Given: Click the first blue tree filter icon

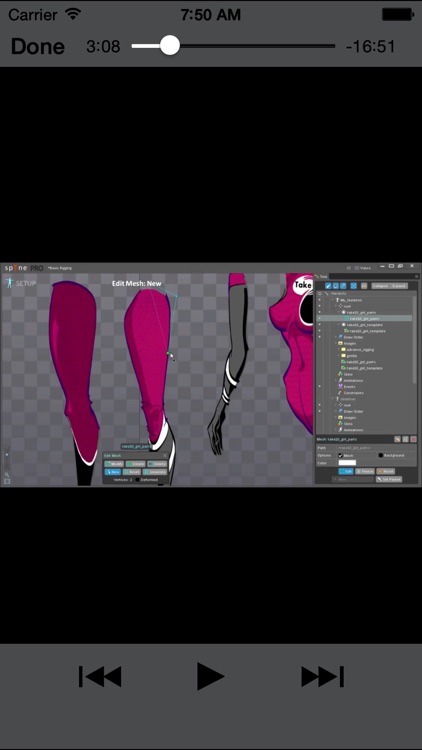Looking at the screenshot, I should click(328, 286).
